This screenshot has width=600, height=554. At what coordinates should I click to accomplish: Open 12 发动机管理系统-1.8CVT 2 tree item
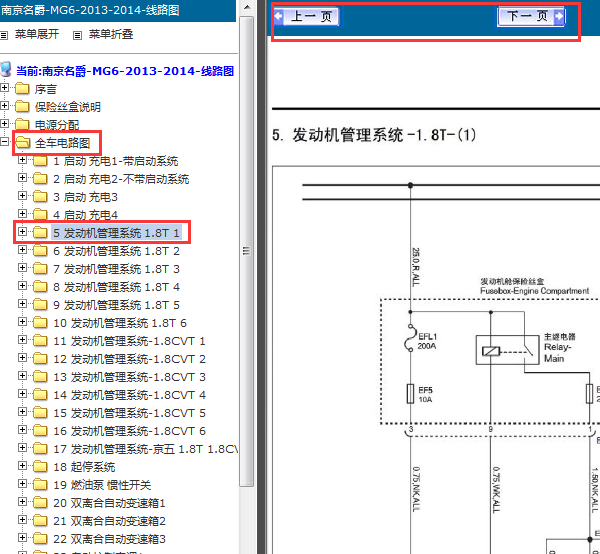tap(129, 359)
